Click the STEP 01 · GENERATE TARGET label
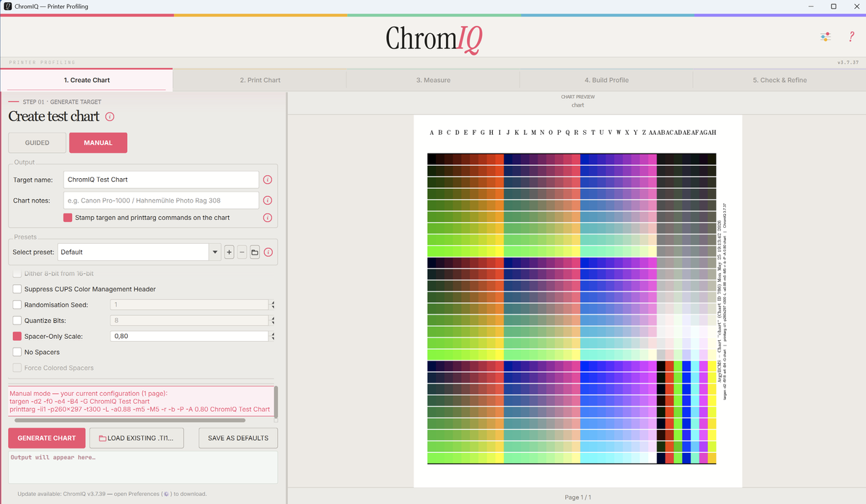Image resolution: width=866 pixels, height=504 pixels. coord(62,102)
